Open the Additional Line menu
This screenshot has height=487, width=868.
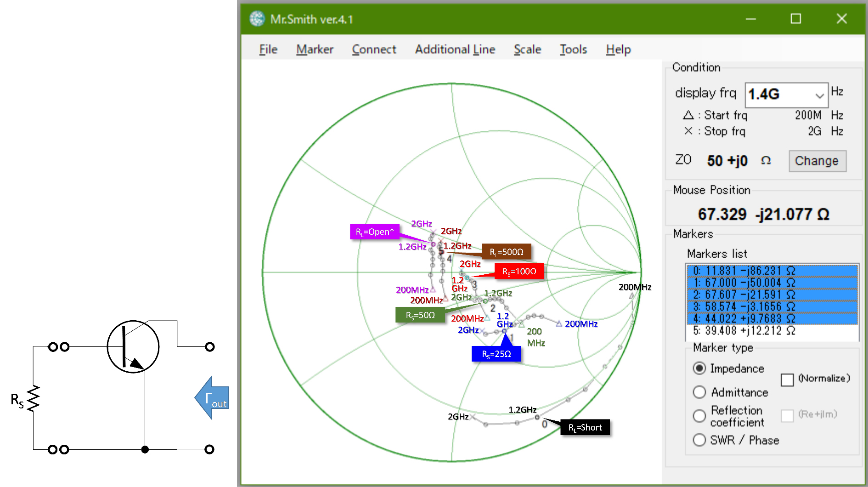pos(455,49)
